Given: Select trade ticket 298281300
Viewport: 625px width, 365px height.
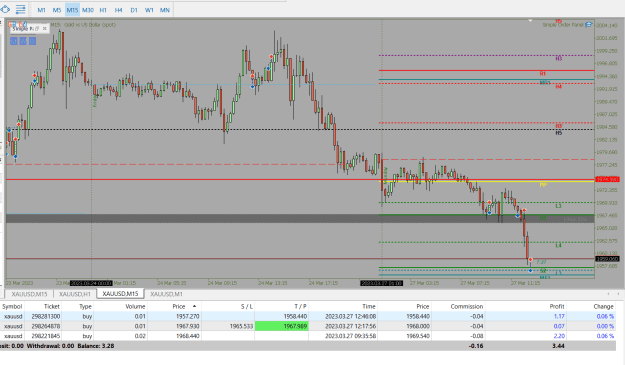Looking at the screenshot, I should 46,316.
